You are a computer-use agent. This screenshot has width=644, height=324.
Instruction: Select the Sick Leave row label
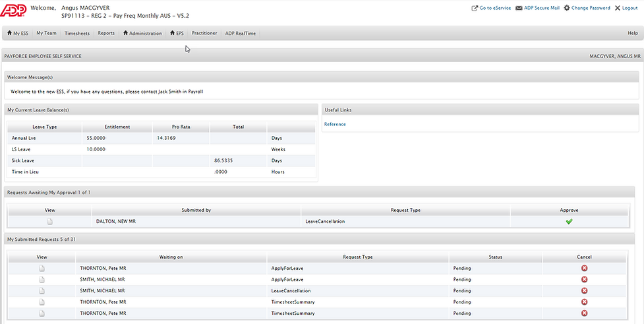tap(23, 161)
